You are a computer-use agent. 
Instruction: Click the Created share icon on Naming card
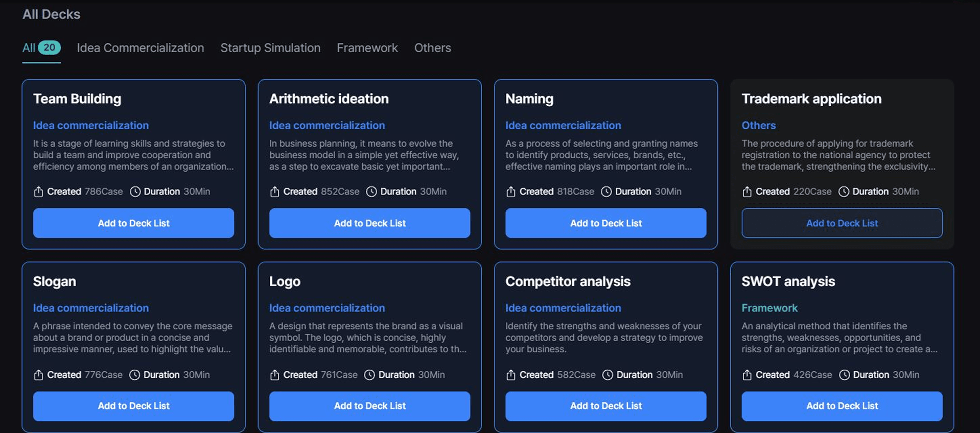pos(510,191)
